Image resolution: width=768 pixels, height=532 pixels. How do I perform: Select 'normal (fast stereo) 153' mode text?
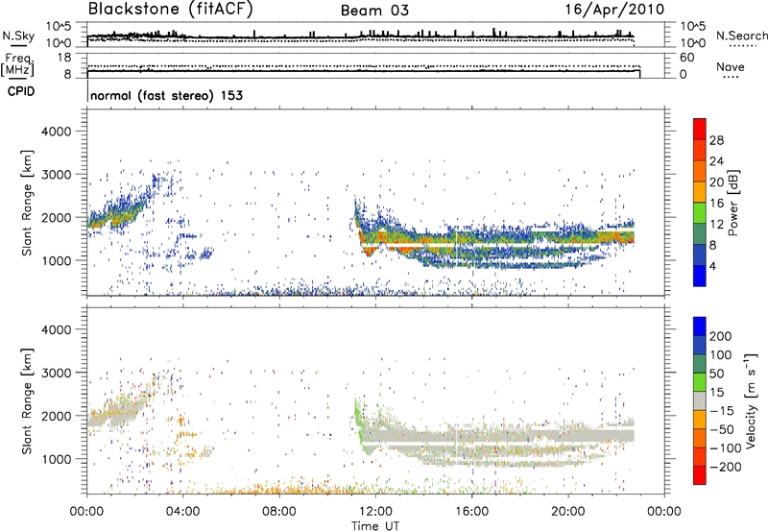(166, 95)
